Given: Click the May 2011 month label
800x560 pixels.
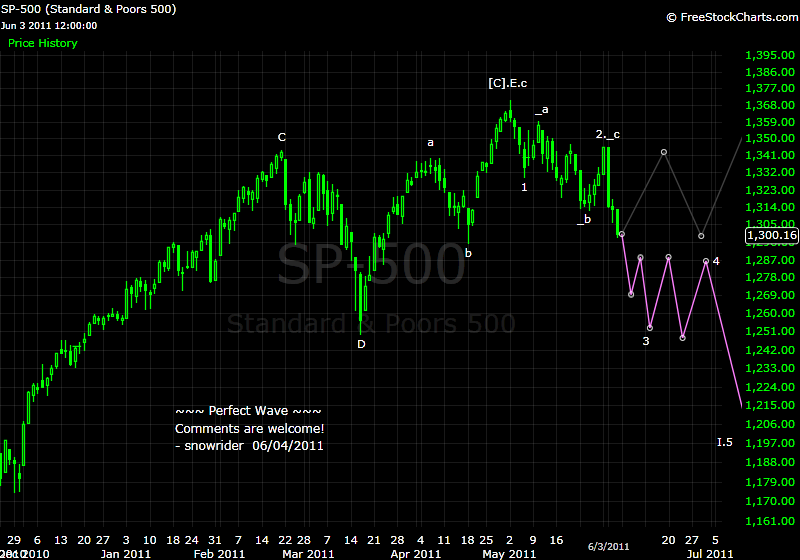Looking at the screenshot, I should pos(509,554).
